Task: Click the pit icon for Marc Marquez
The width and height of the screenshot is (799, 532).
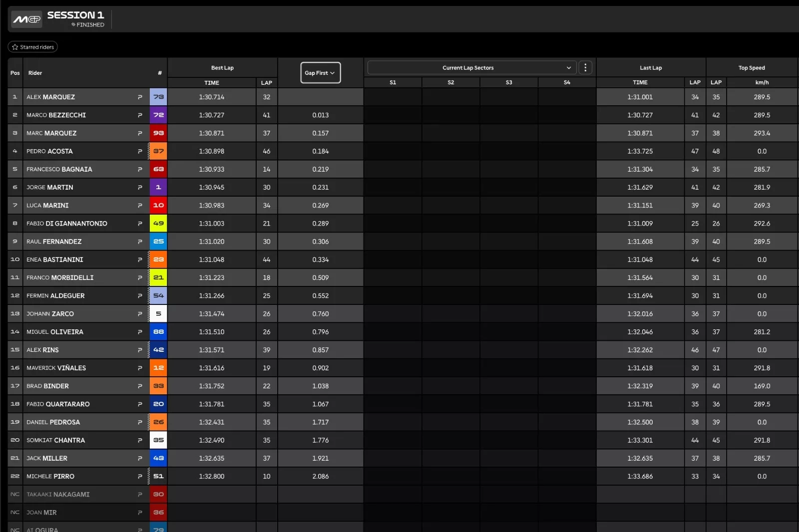Action: click(140, 133)
